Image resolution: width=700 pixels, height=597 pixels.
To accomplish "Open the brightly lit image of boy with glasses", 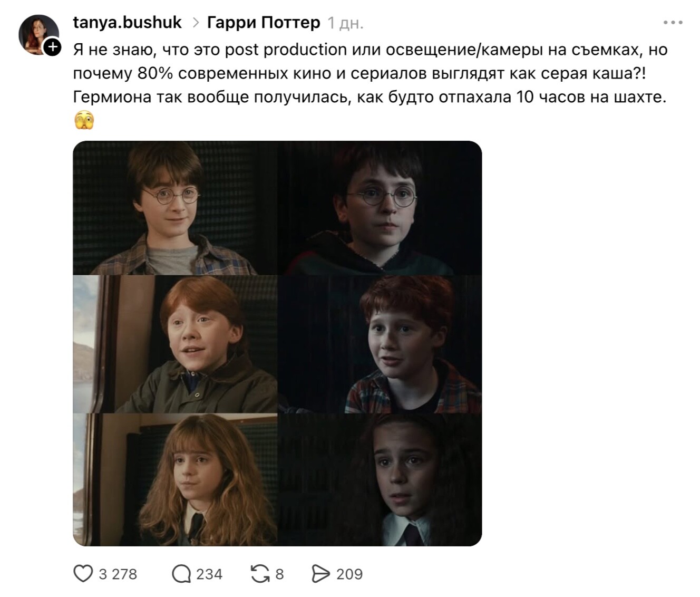I will [175, 208].
